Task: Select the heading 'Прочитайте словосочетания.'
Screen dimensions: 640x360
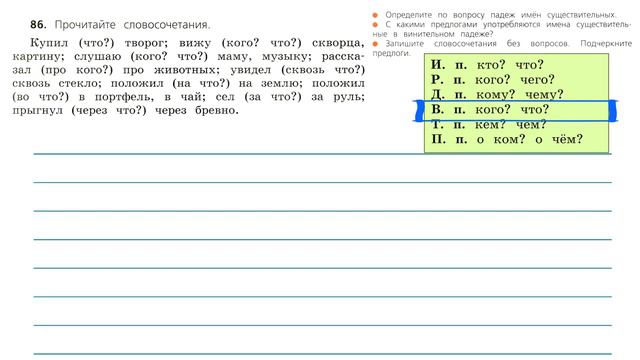Action: point(132,25)
